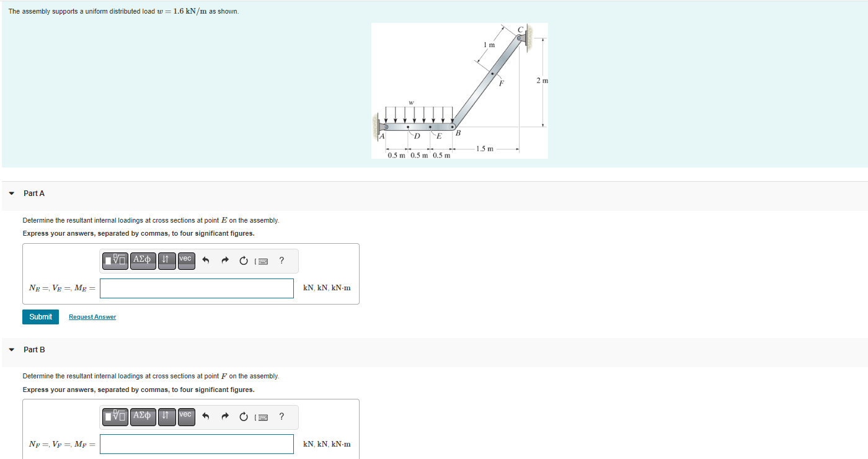Redo the last input in Part A
Image resolution: width=868 pixels, height=459 pixels.
tap(224, 261)
